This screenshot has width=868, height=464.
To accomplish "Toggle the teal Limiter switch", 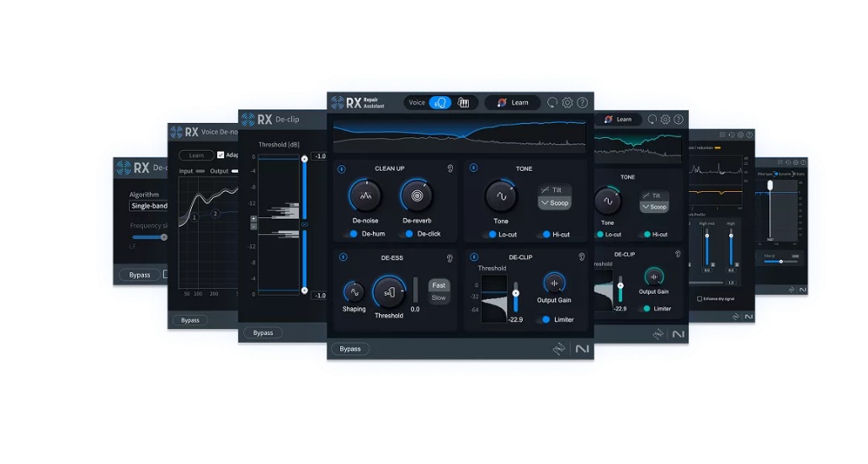I will [644, 309].
